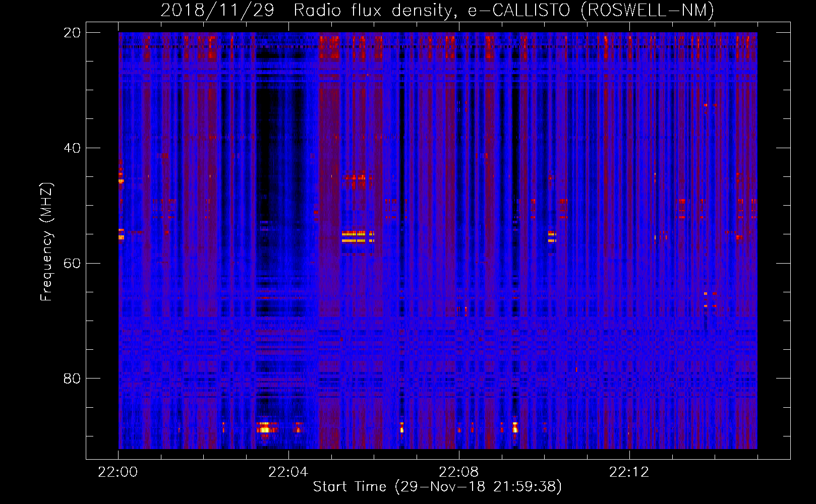The height and width of the screenshot is (504, 816).
Task: Click the '22:00' time tick label
Action: coord(118,472)
